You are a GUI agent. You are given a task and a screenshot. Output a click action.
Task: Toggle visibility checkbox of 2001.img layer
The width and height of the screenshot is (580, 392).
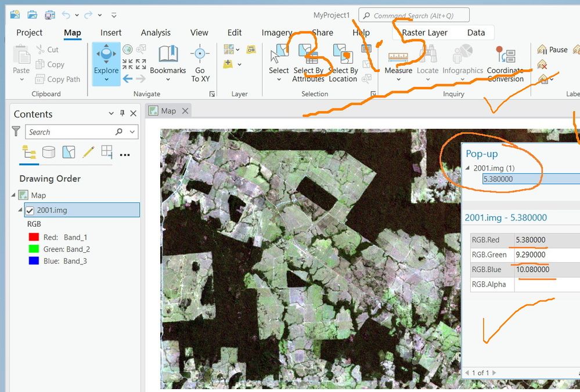click(x=30, y=210)
